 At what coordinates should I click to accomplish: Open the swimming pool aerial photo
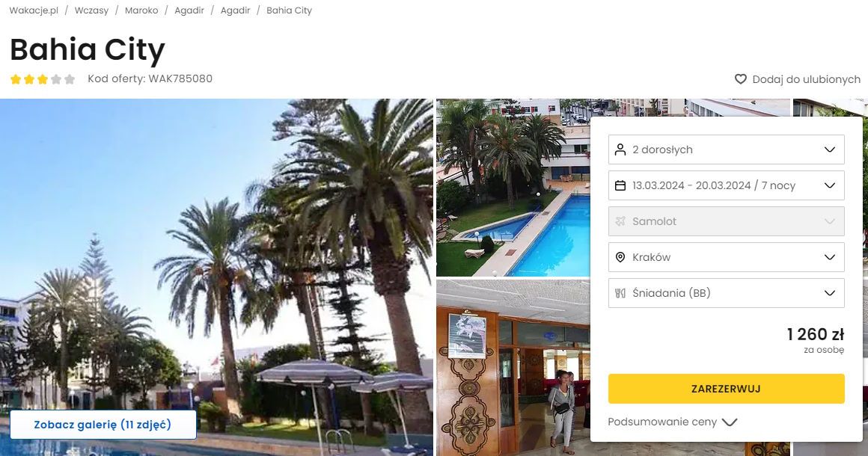pos(513,188)
